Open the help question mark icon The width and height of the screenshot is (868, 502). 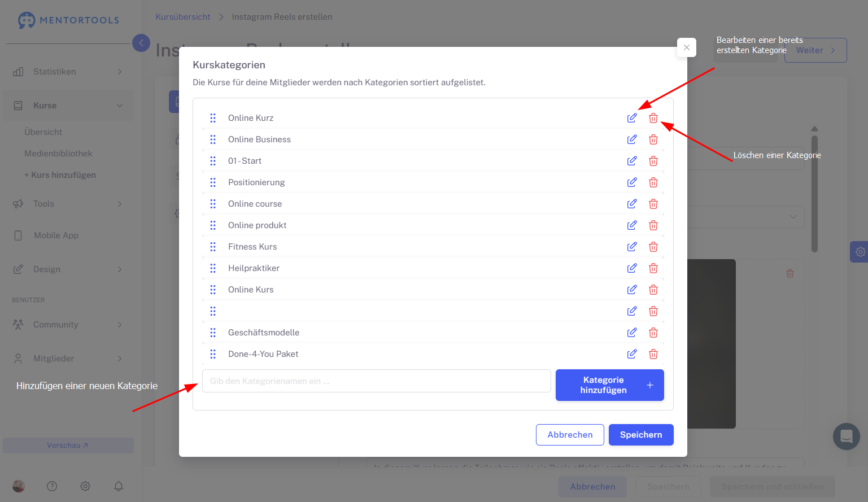(x=52, y=486)
